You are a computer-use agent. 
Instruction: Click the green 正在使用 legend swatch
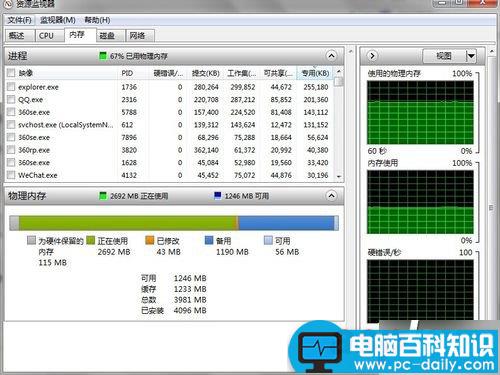[x=90, y=240]
